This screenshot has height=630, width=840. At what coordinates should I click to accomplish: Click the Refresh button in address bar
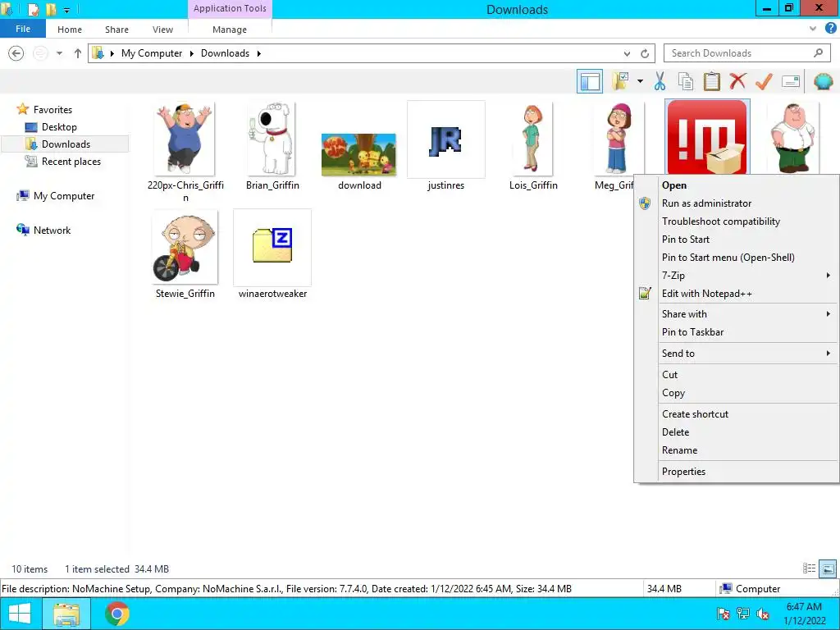pyautogui.click(x=645, y=53)
